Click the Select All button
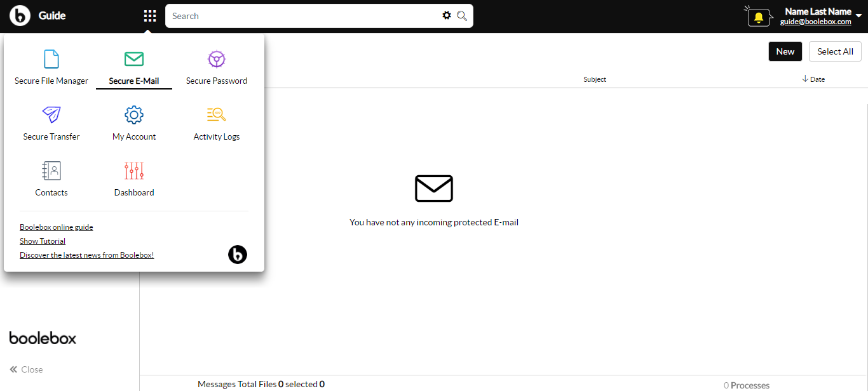This screenshot has height=391, width=868. coord(835,51)
